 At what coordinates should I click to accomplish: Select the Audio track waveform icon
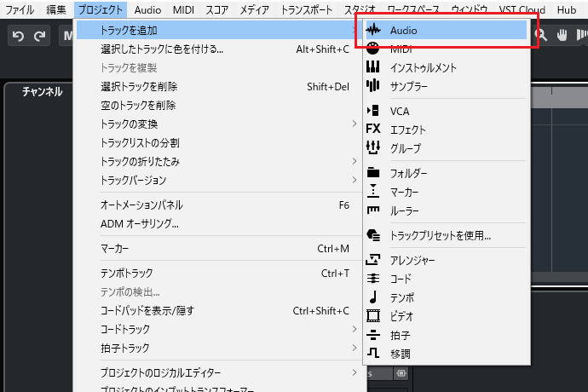point(373,30)
